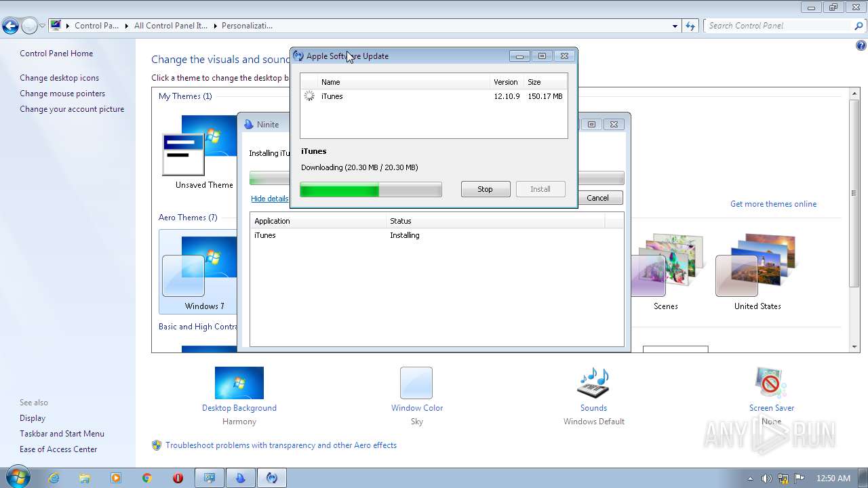Screen dimensions: 868x488
Task: Select the United States theme
Action: click(757, 271)
